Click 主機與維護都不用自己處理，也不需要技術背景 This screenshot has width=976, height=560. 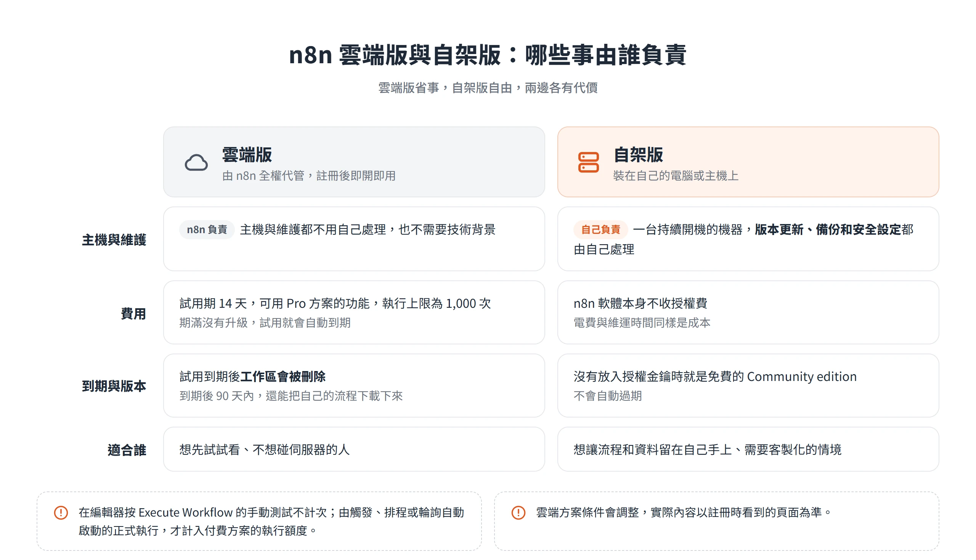coord(368,230)
